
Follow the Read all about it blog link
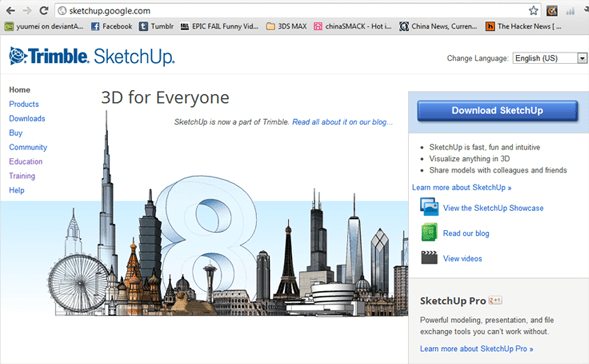tap(342, 122)
